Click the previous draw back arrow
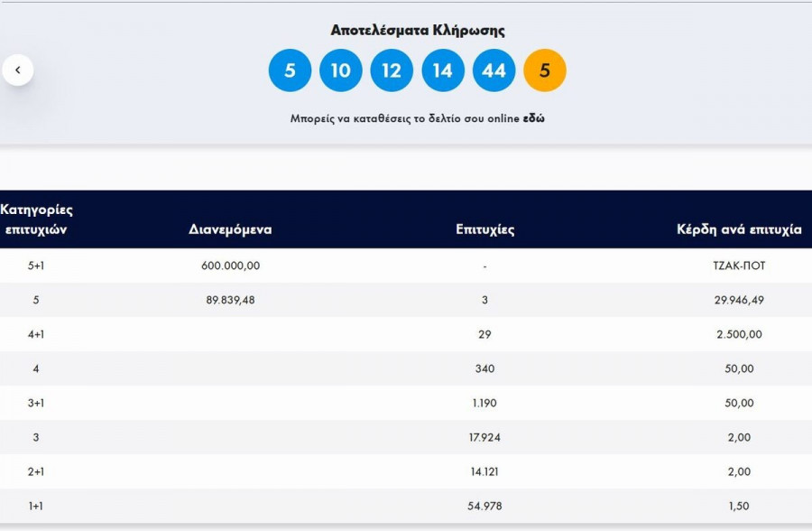The height and width of the screenshot is (531, 812). click(x=18, y=70)
